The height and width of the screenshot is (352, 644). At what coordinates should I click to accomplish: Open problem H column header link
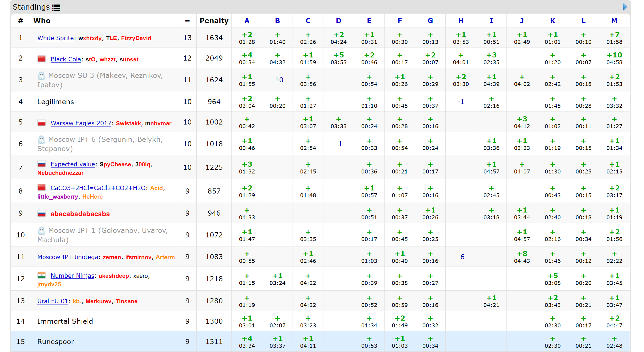pyautogui.click(x=461, y=21)
